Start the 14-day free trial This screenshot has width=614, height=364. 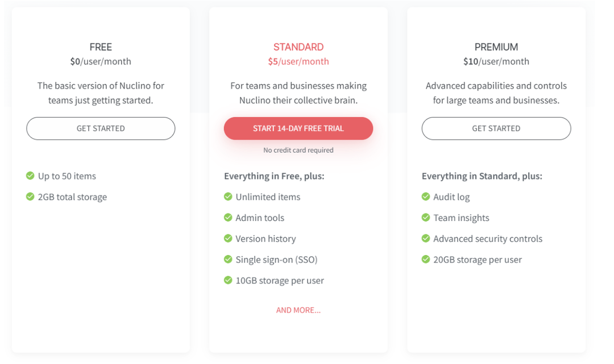pyautogui.click(x=298, y=128)
